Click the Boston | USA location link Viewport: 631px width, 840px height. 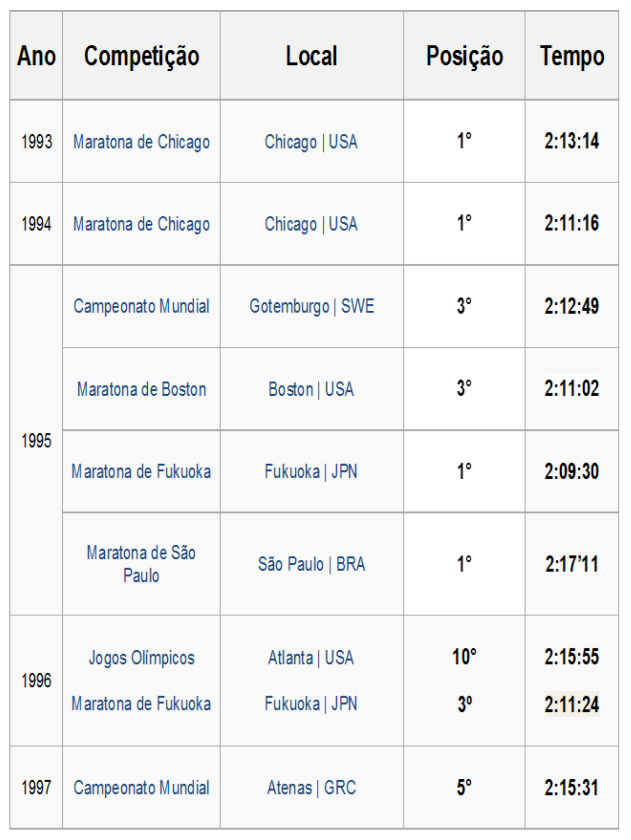(x=311, y=389)
